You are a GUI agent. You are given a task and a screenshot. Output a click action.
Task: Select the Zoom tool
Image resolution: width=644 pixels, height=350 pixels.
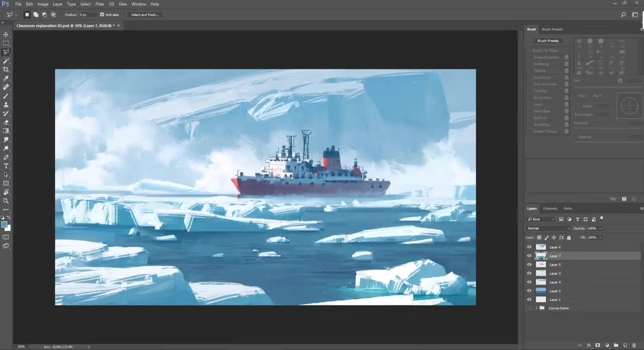(x=6, y=201)
